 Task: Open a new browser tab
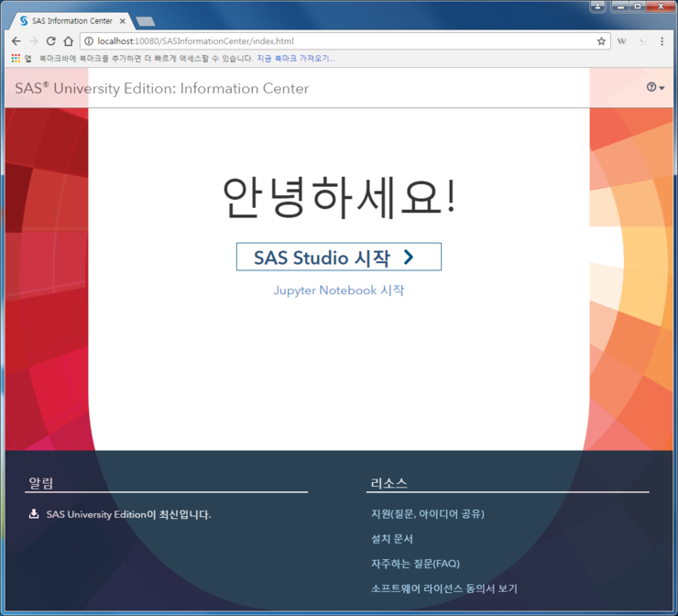[x=146, y=21]
